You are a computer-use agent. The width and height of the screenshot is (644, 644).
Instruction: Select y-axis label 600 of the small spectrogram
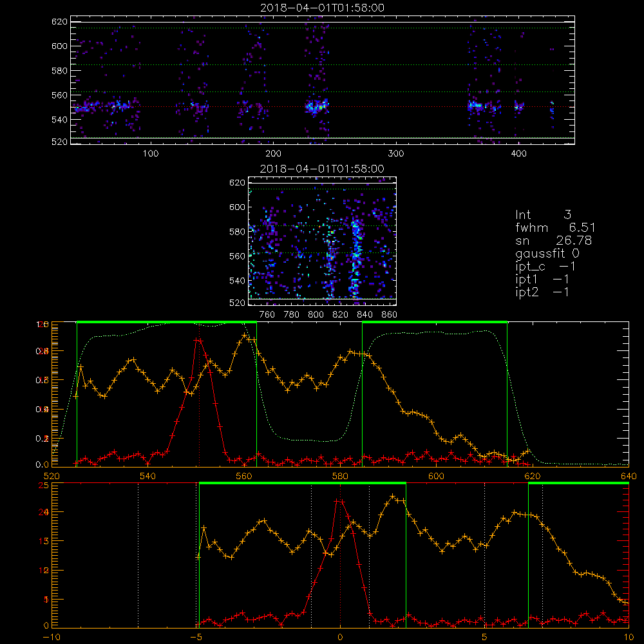pos(238,207)
